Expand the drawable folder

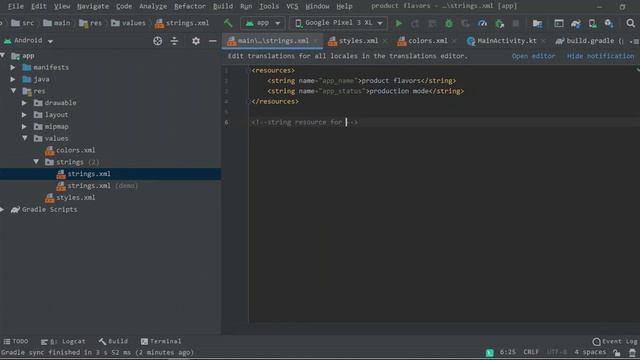point(24,103)
